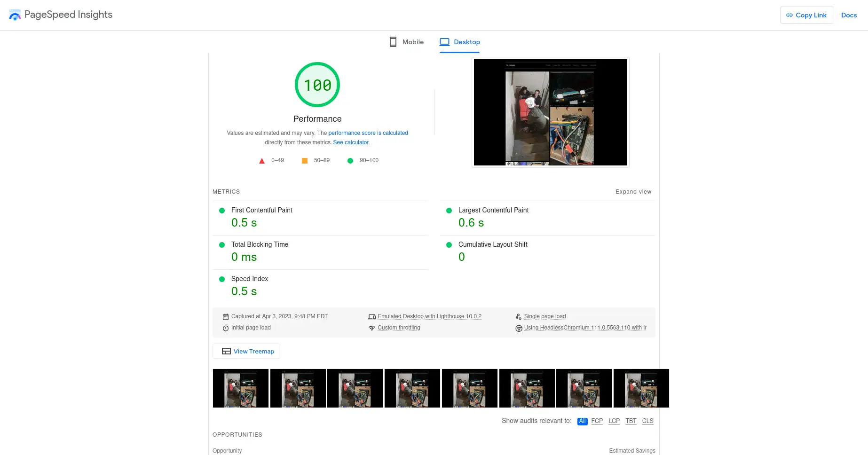
Task: Click the First Contentful Paint value 0.5 s
Action: [x=244, y=223]
